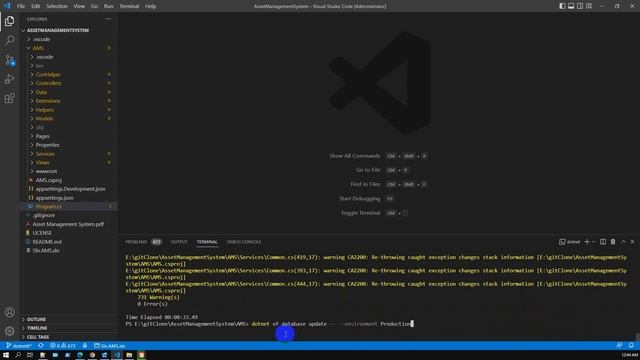Open the Edit menu
Image resolution: width=640 pixels, height=360 pixels.
(x=36, y=6)
